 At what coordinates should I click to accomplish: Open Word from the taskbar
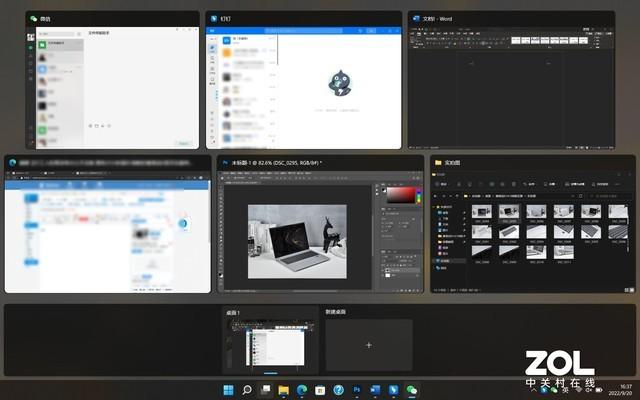click(375, 390)
